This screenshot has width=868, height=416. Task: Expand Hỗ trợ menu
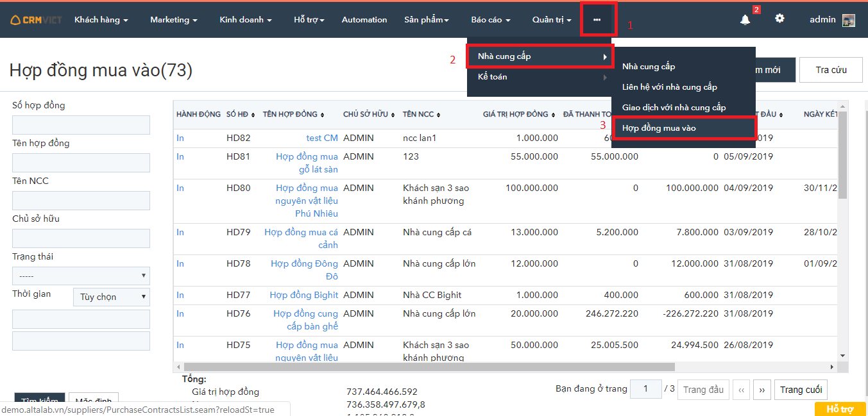pyautogui.click(x=309, y=20)
